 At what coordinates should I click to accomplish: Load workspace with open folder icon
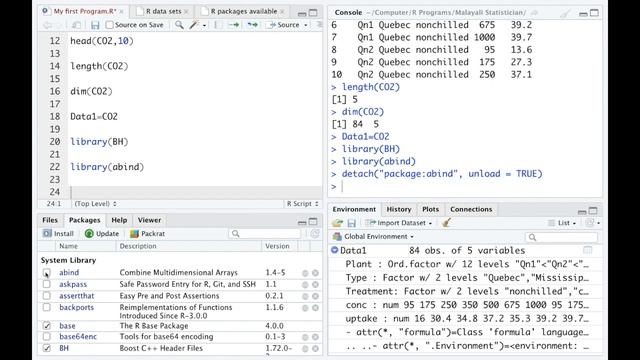tap(337, 223)
